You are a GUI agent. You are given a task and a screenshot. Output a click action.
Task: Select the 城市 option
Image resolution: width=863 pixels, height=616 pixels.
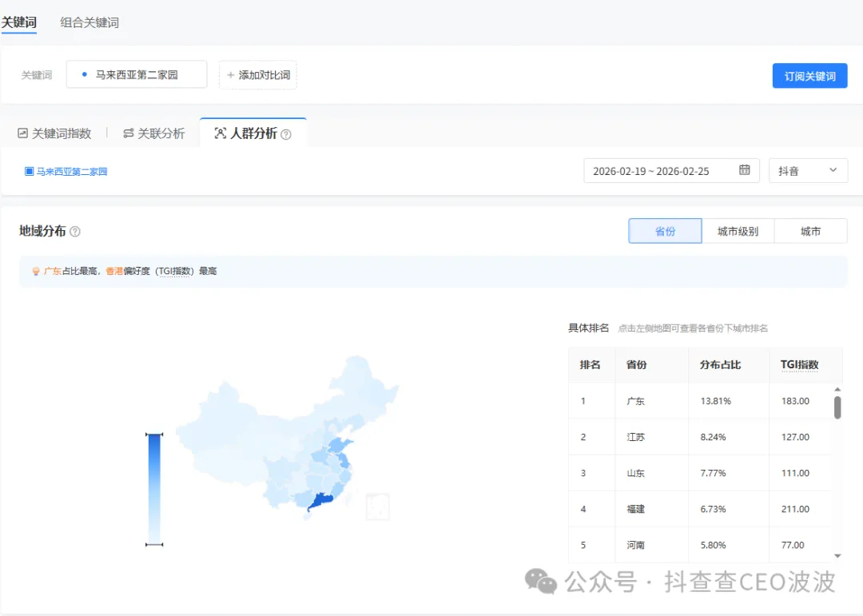[x=811, y=231]
